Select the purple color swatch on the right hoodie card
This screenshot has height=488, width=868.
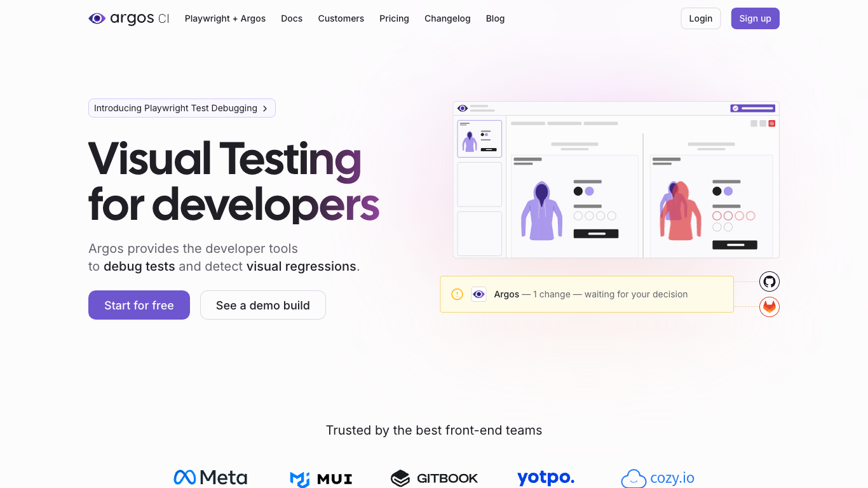tap(728, 191)
